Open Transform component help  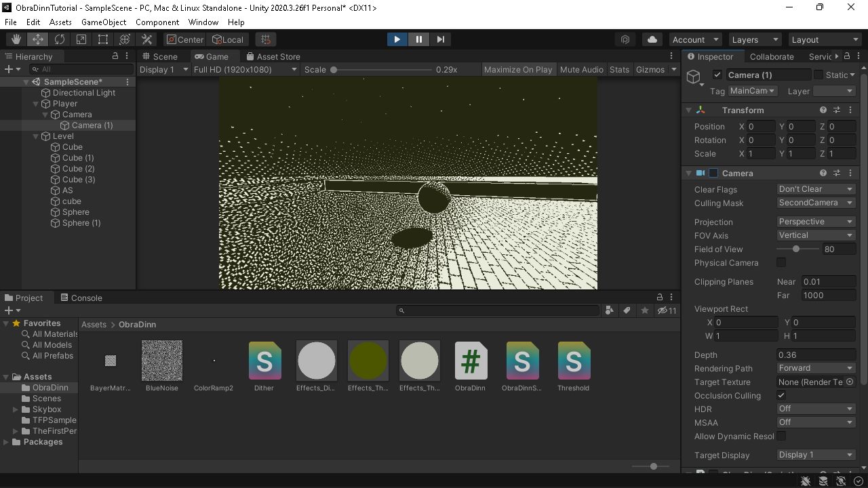pyautogui.click(x=823, y=110)
